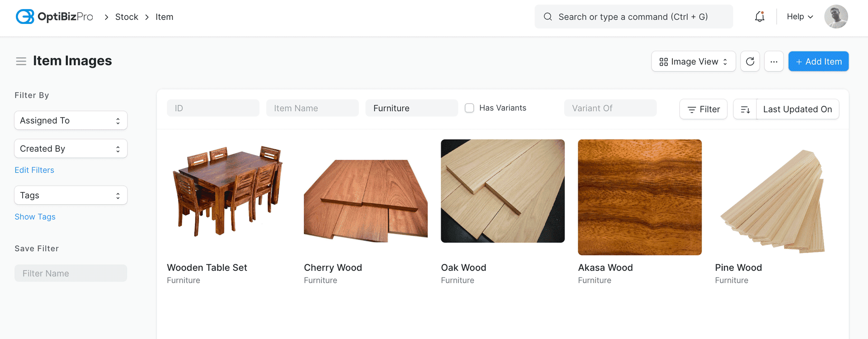The image size is (868, 339).
Task: Open the Tags dropdown
Action: click(x=71, y=195)
